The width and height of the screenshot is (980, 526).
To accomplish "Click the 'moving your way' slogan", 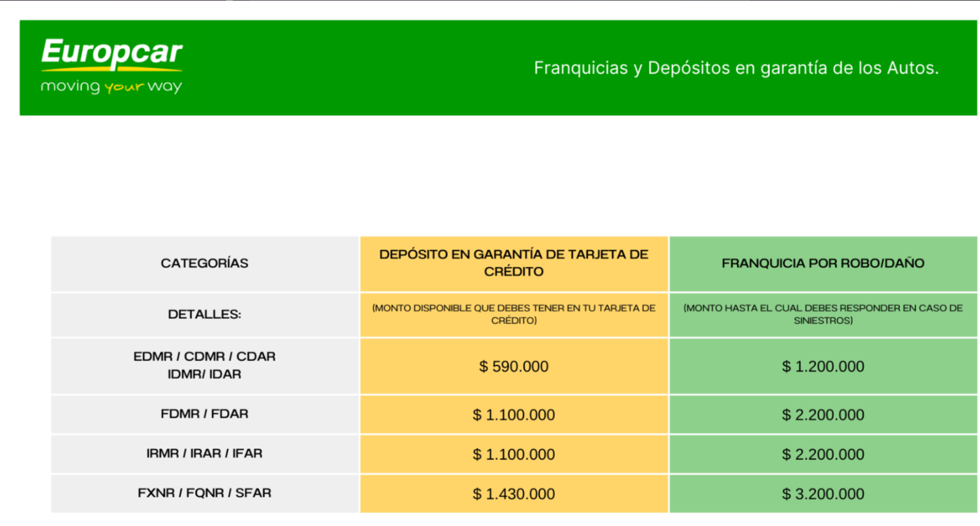I will coord(112,87).
